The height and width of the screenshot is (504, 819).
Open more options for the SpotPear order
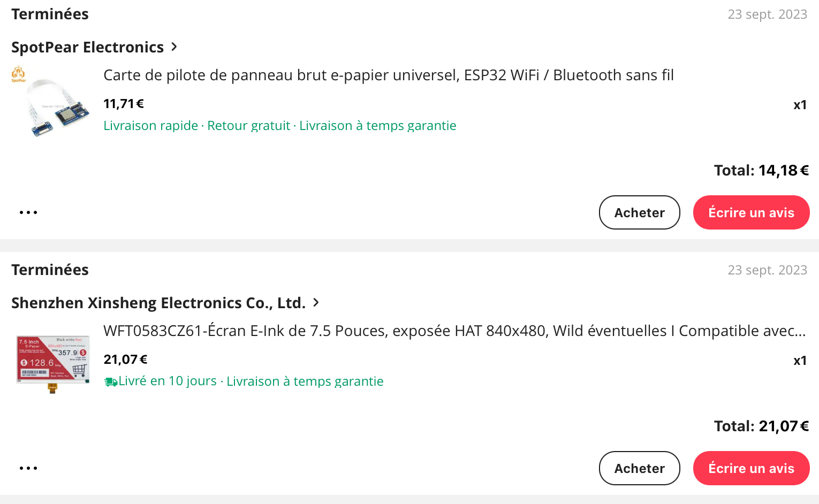pos(28,212)
